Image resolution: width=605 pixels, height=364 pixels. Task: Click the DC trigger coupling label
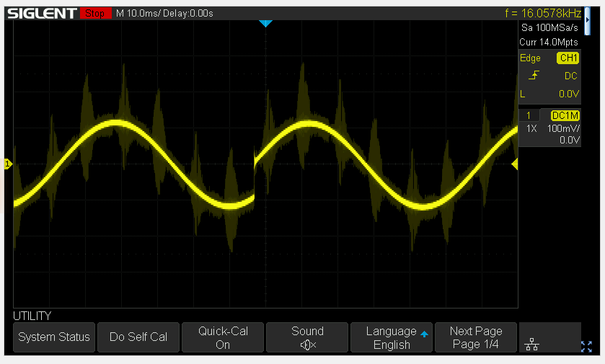570,76
